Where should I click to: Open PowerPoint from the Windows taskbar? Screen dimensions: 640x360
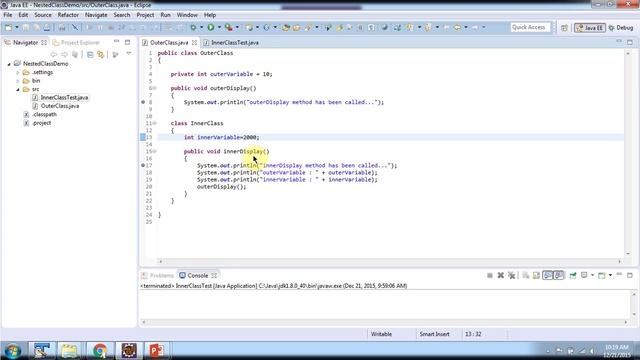click(x=156, y=350)
